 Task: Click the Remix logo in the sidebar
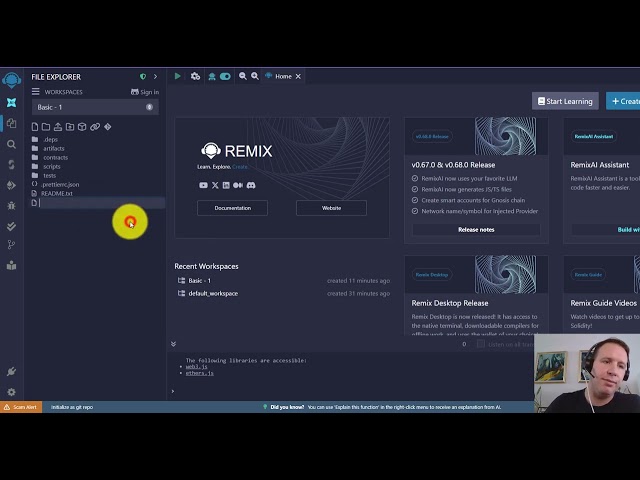coord(11,80)
